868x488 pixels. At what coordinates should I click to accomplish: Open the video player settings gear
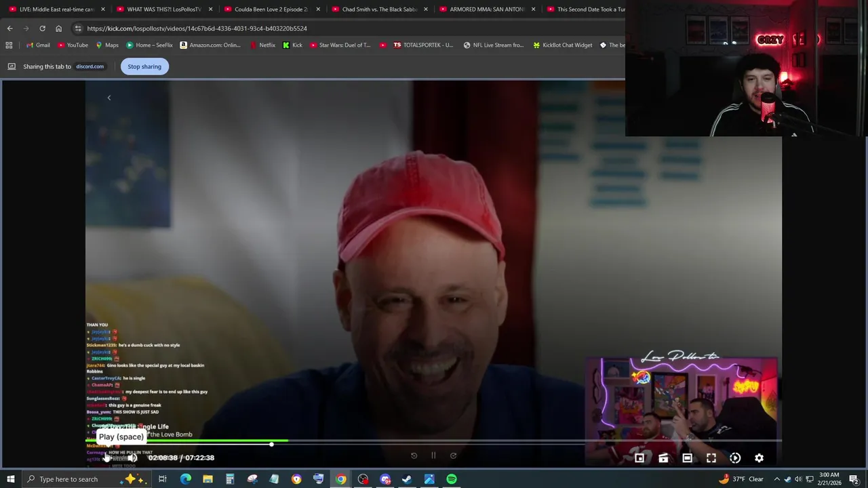pyautogui.click(x=759, y=458)
